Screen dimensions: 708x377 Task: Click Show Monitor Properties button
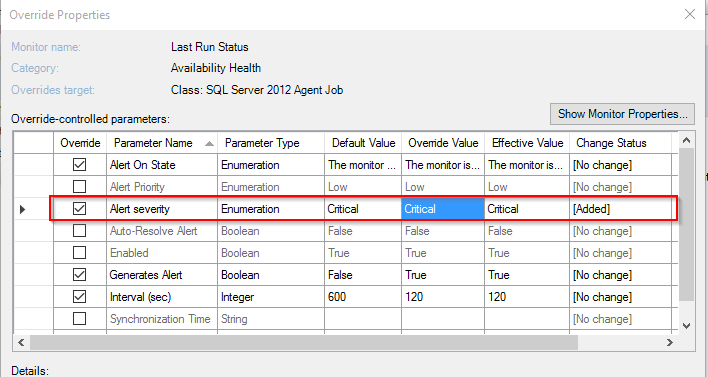tap(622, 114)
